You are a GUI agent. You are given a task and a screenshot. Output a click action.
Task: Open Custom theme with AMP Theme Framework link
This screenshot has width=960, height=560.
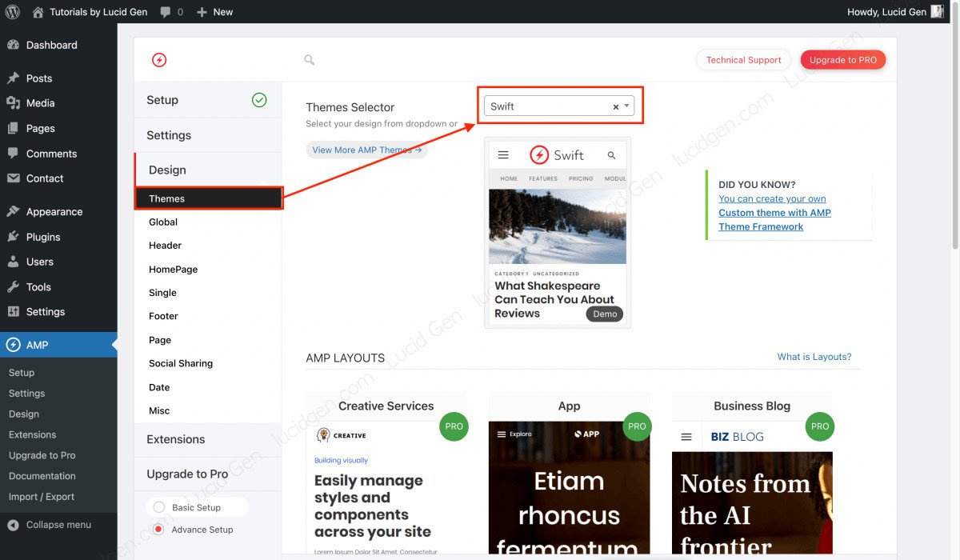774,220
